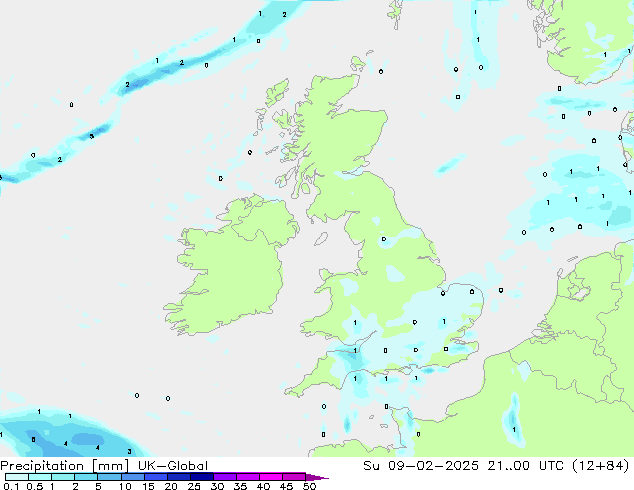Choose the 40 to 45 mm magenta swatch
This screenshot has width=634, height=490.
271,477
